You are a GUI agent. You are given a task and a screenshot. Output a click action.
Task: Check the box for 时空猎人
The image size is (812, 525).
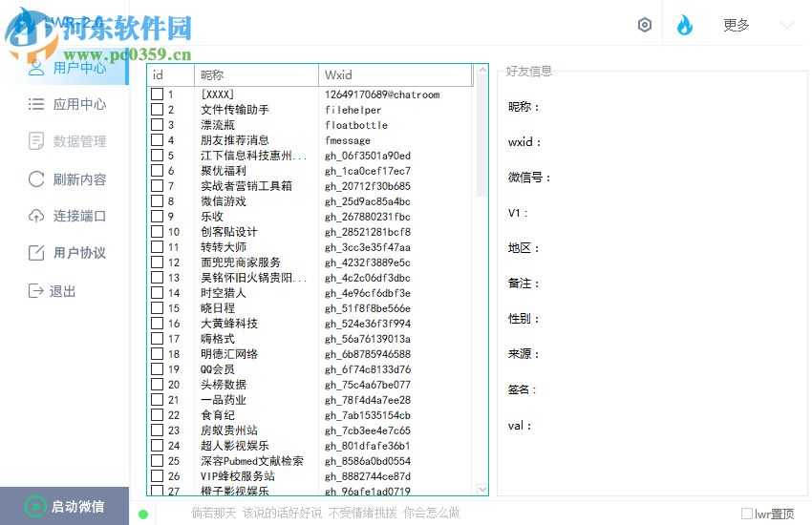pyautogui.click(x=157, y=292)
